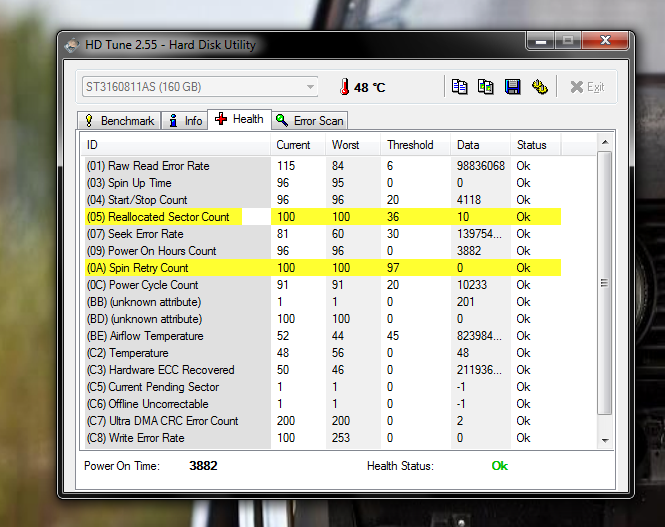Switch to the Info tab
Image resolution: width=665 pixels, height=527 pixels.
click(x=185, y=121)
